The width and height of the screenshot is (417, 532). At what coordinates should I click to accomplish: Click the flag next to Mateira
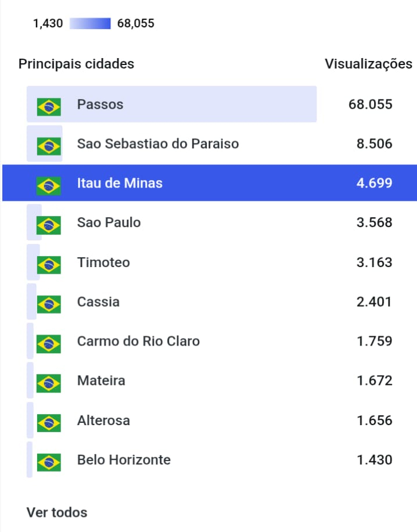pyautogui.click(x=49, y=383)
